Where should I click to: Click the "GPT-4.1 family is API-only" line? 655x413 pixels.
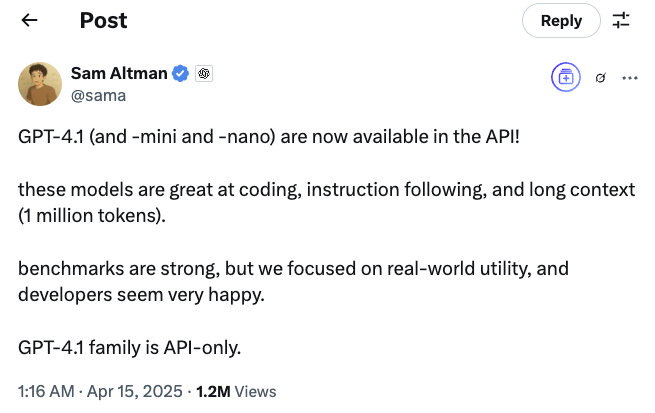pyautogui.click(x=130, y=349)
